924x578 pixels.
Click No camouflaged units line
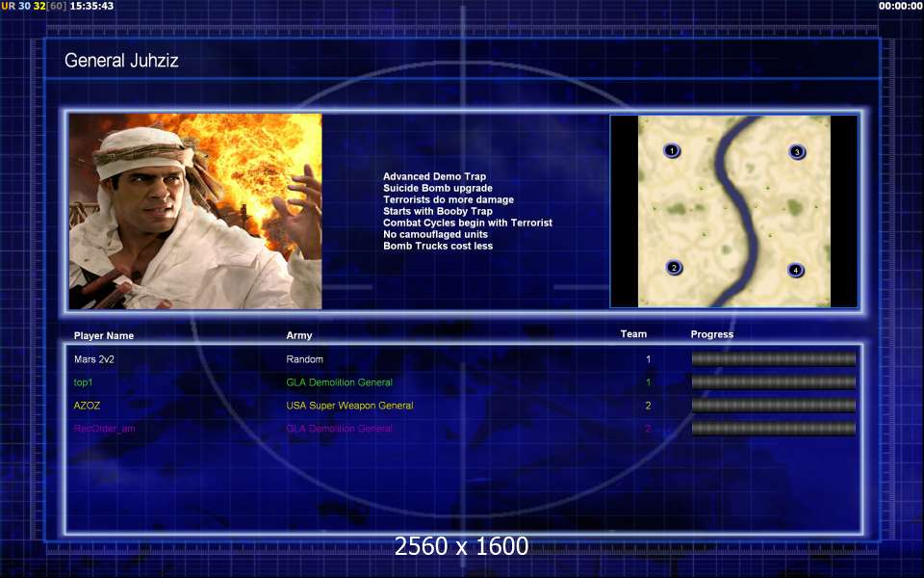pyautogui.click(x=435, y=234)
